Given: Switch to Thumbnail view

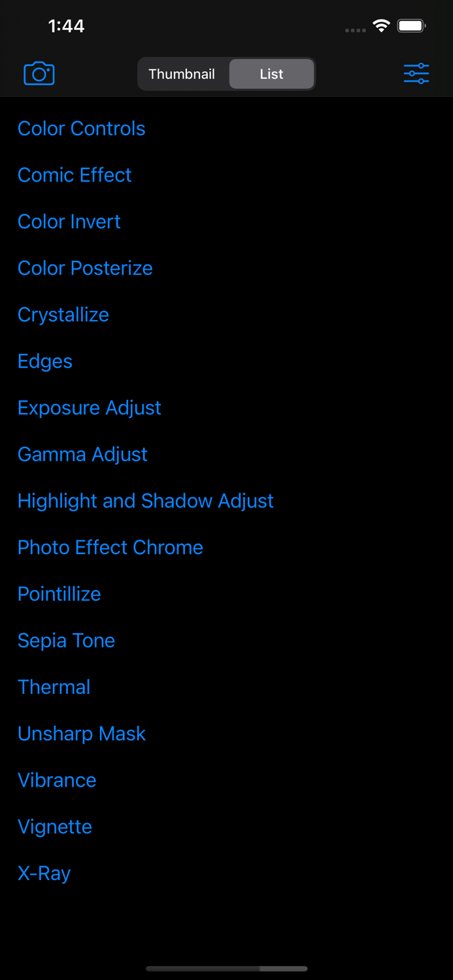Looking at the screenshot, I should [182, 74].
